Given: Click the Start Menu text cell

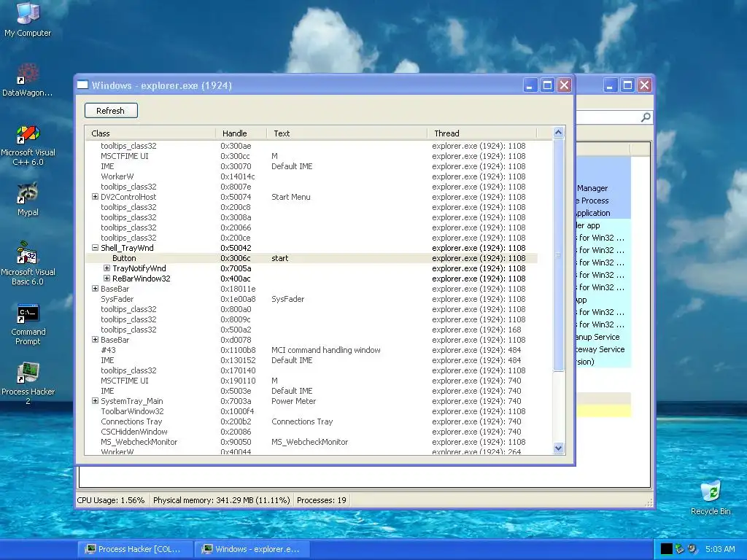Looking at the screenshot, I should coord(290,197).
